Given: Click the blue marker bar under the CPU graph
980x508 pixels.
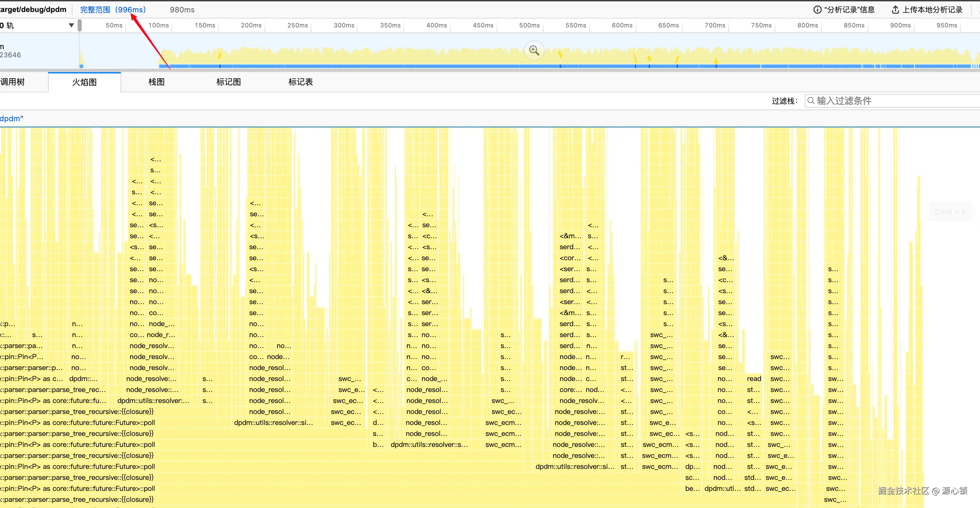Looking at the screenshot, I should click(x=457, y=67).
